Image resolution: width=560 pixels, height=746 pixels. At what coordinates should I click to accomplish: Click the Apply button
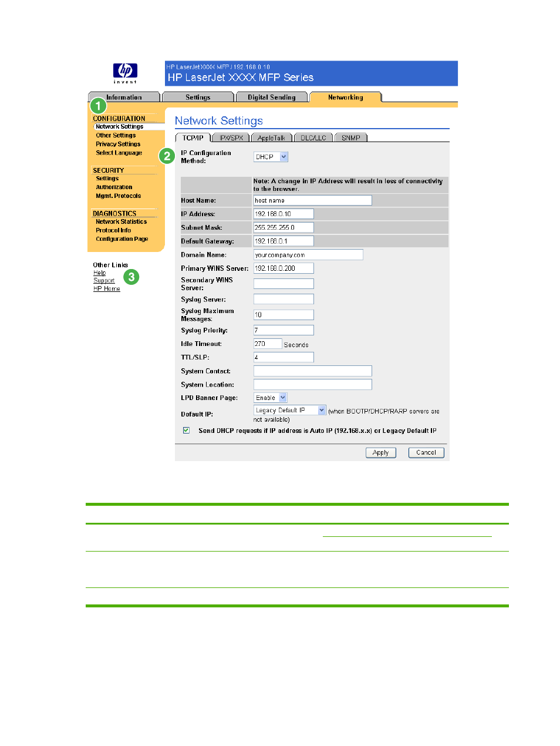381,453
